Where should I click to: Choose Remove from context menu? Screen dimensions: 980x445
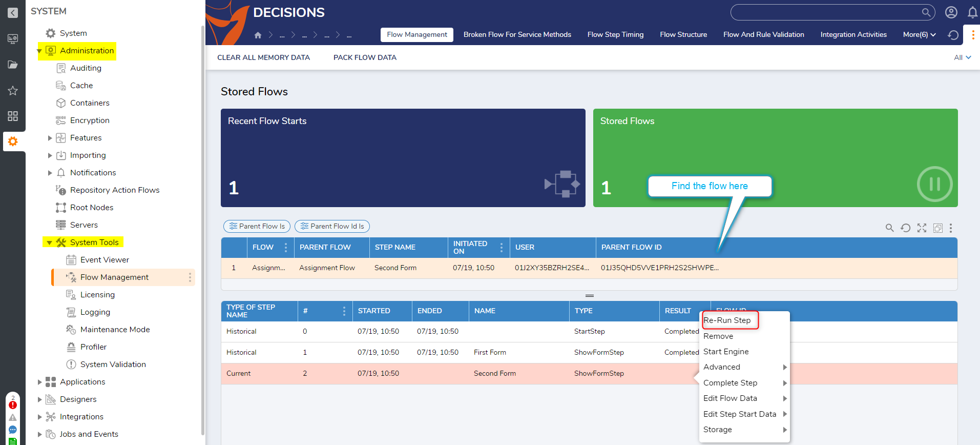718,336
